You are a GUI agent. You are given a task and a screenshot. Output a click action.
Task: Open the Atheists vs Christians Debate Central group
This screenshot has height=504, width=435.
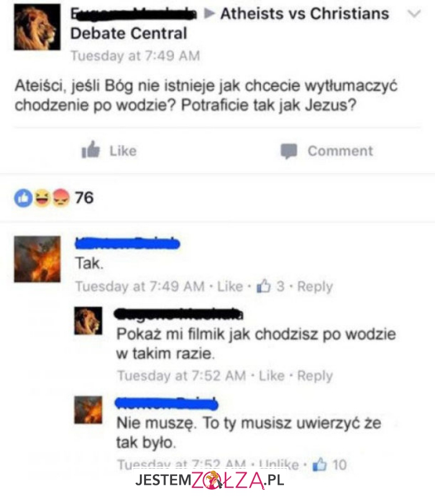click(229, 24)
